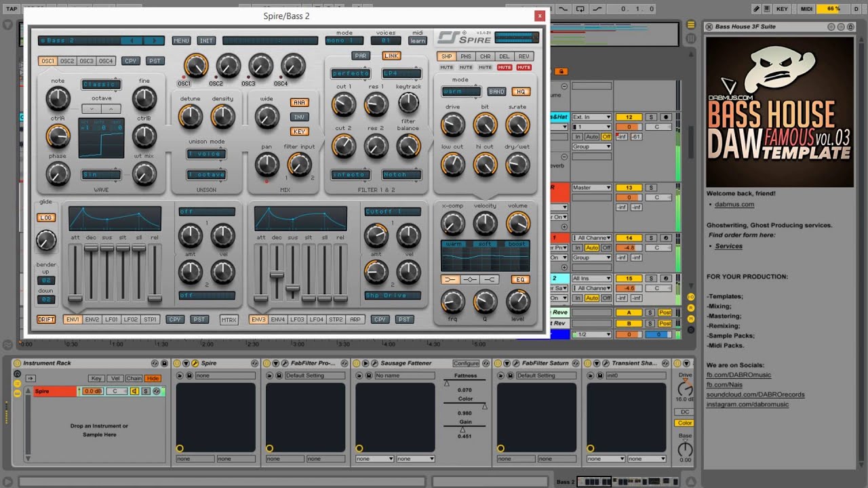Click the OSC1 level knob in Spire mixer

click(195, 65)
